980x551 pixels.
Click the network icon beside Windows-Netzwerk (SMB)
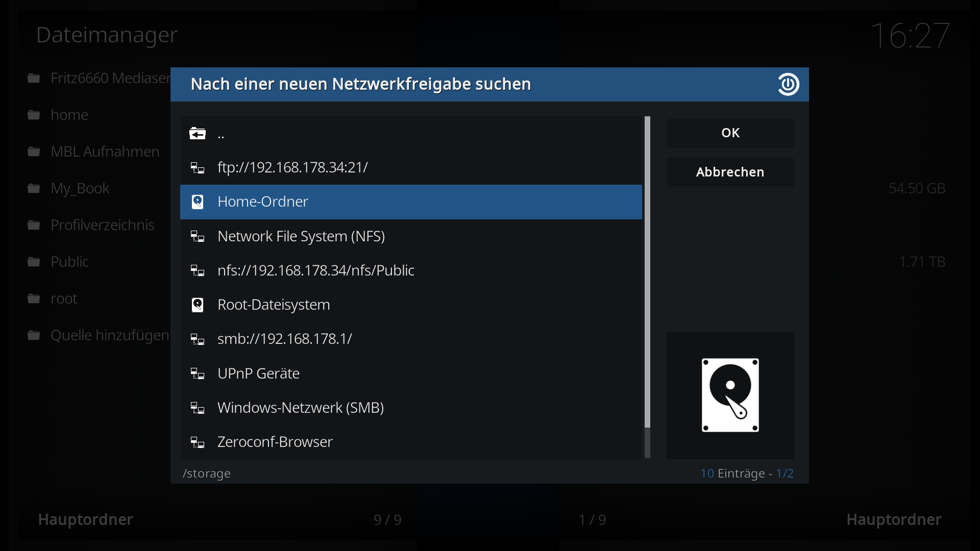coord(198,408)
